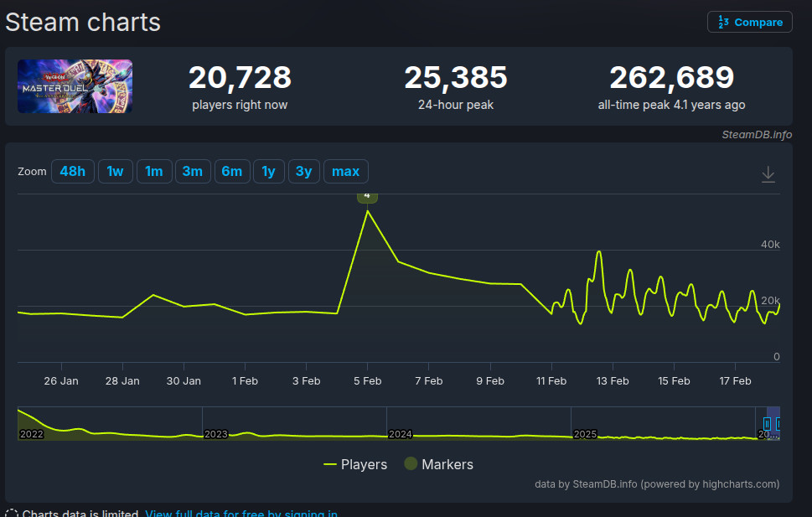The width and height of the screenshot is (812, 517).
Task: Click the 2025 label in navigator timeline
Action: click(585, 434)
